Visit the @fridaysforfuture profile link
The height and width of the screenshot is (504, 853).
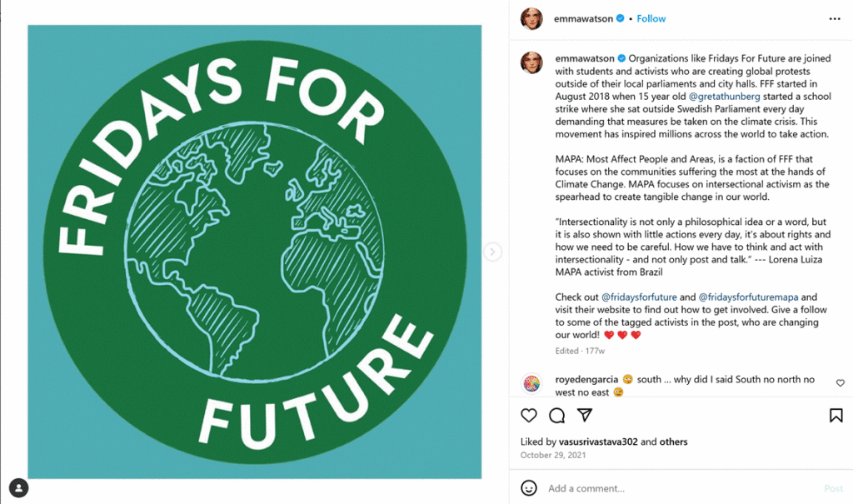(639, 297)
